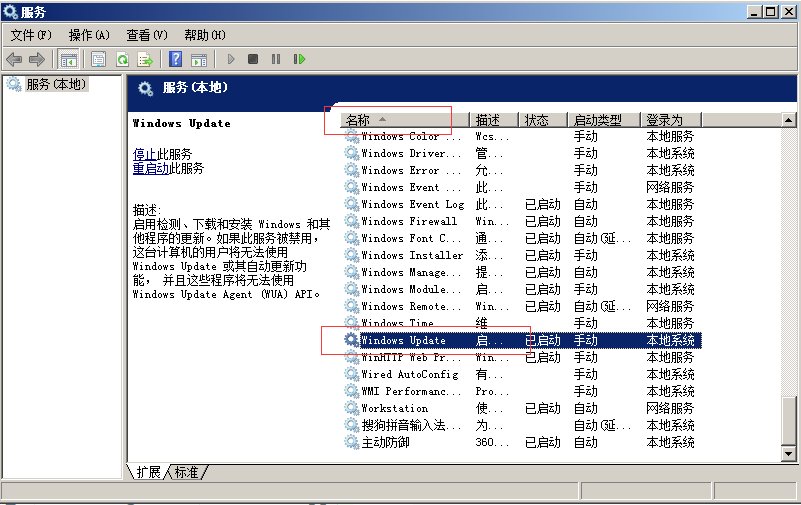Image resolution: width=801 pixels, height=505 pixels.
Task: Click the Restart service icon
Action: [x=299, y=59]
